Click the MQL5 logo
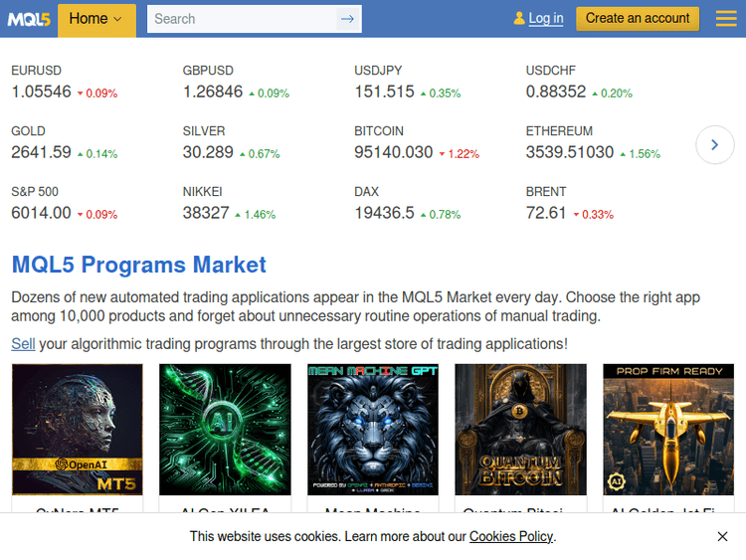This screenshot has height=560, width=746. (29, 19)
